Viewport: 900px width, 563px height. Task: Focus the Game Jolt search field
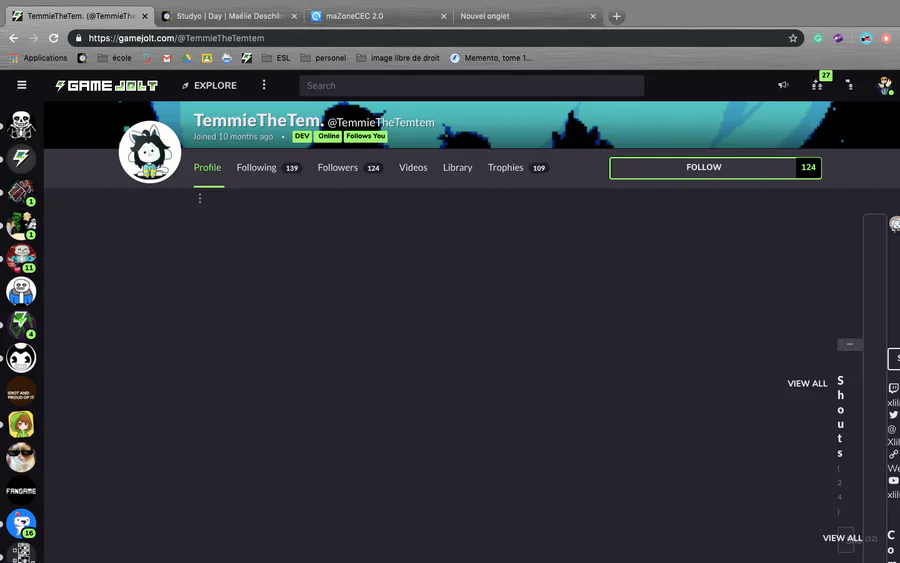[471, 86]
